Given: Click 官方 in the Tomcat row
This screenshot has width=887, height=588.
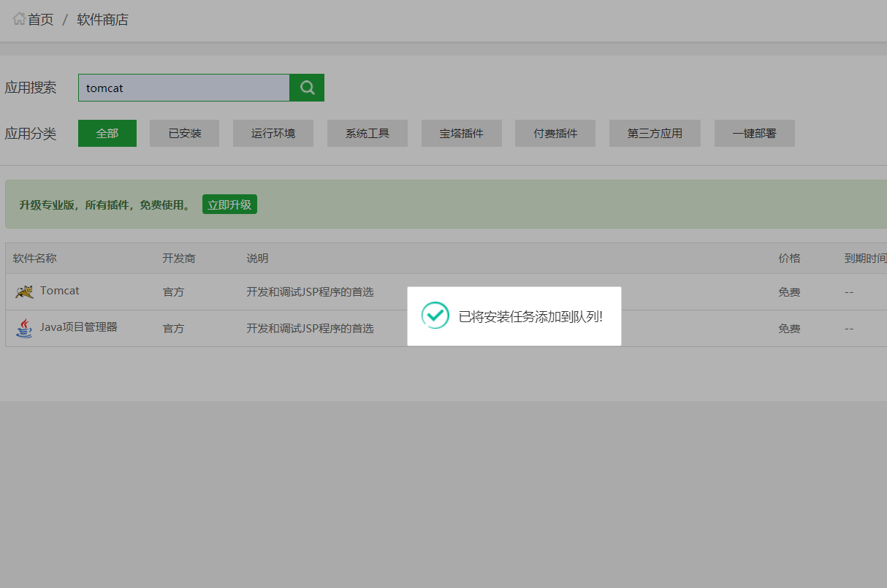Looking at the screenshot, I should click(x=173, y=292).
